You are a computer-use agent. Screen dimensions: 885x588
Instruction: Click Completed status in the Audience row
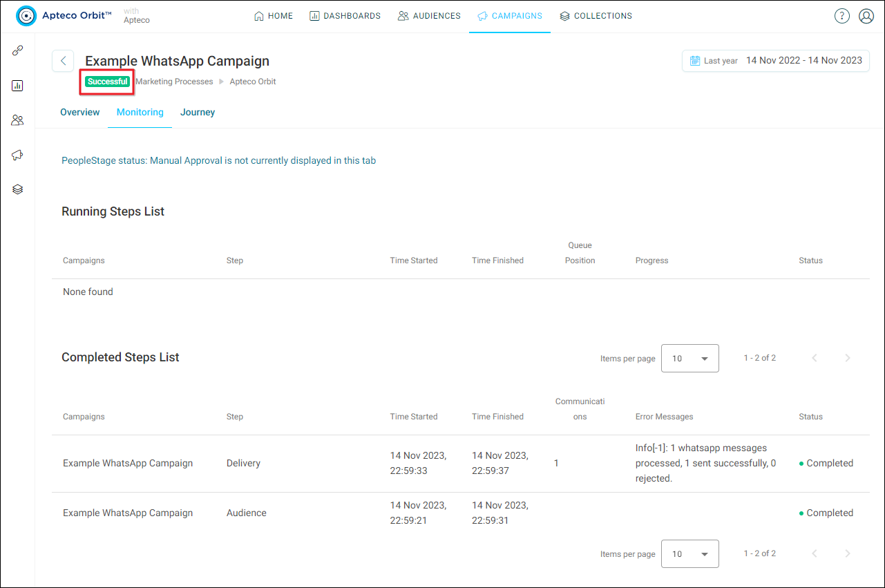pyautogui.click(x=826, y=513)
